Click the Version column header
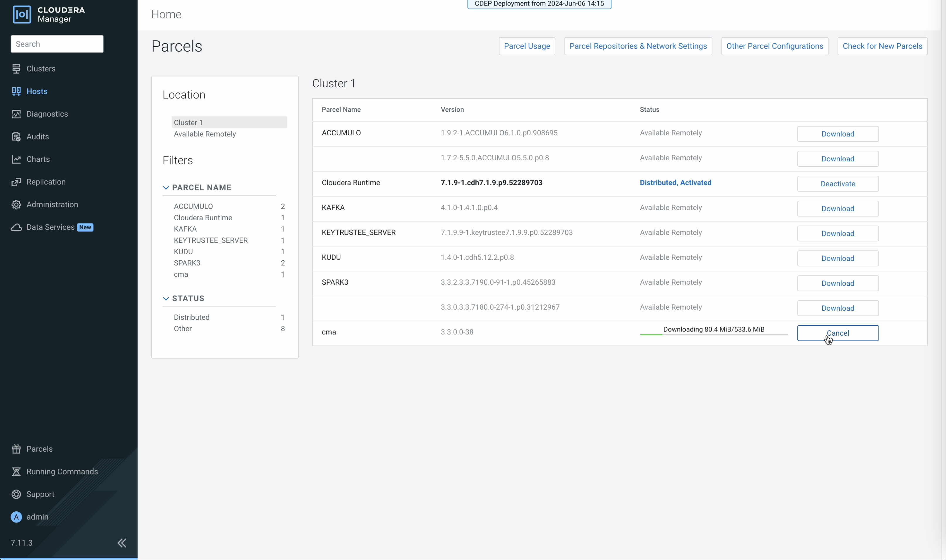The height and width of the screenshot is (560, 946). (452, 110)
